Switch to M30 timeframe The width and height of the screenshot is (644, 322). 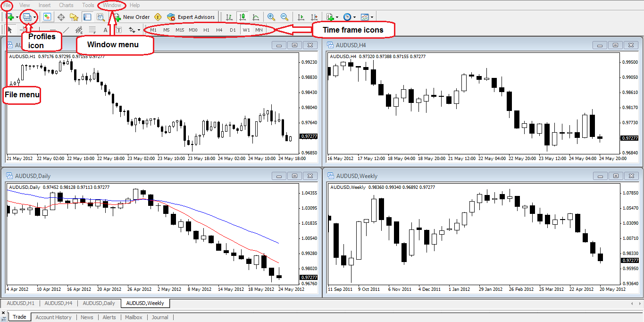pos(193,30)
